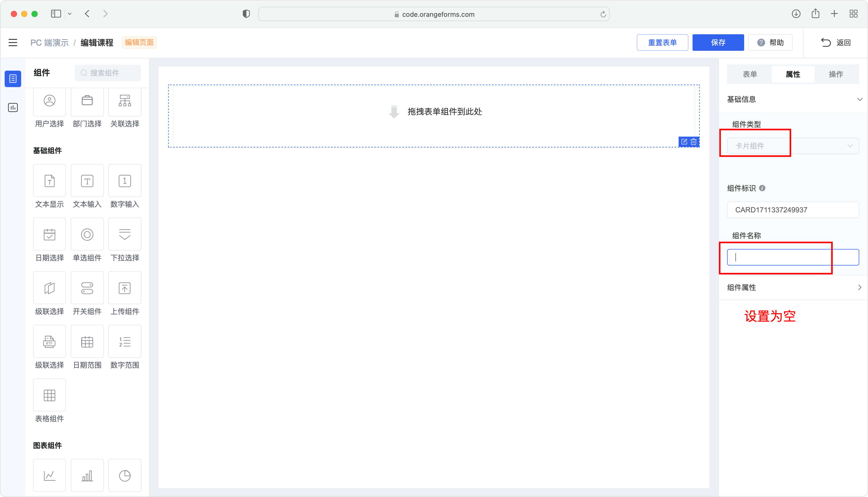The image size is (868, 497).
Task: Pick the bar chart component
Action: pyautogui.click(x=87, y=476)
